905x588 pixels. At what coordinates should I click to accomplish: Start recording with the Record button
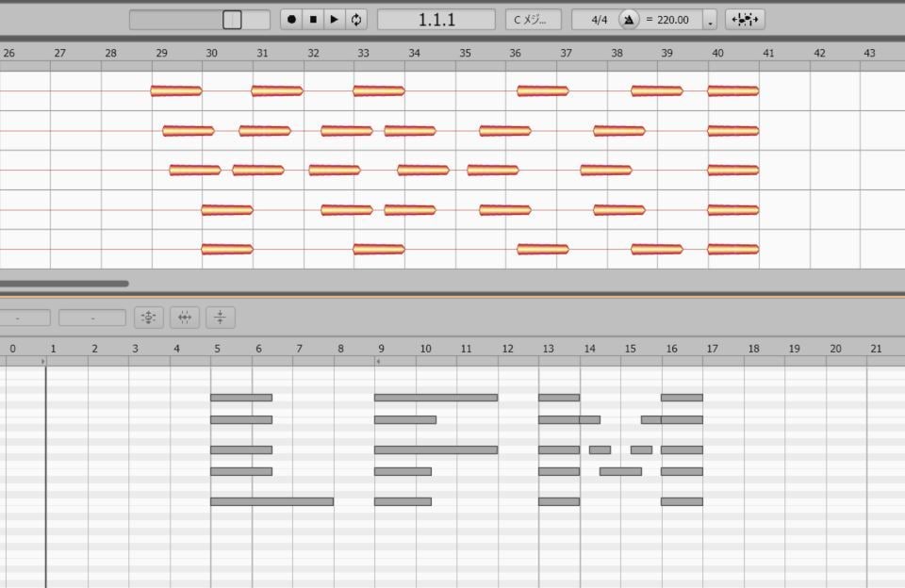click(291, 20)
